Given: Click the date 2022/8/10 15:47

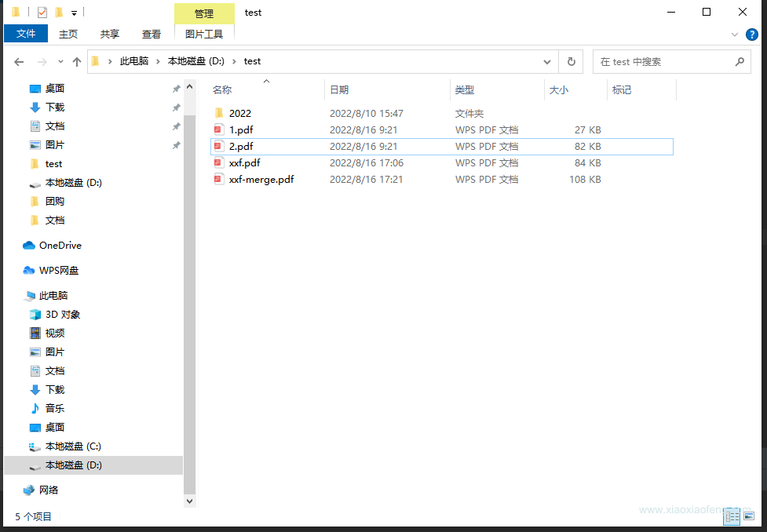Looking at the screenshot, I should [367, 114].
